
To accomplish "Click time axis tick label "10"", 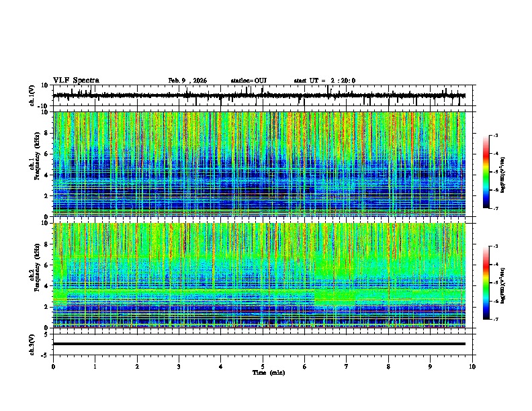I will [472, 367].
